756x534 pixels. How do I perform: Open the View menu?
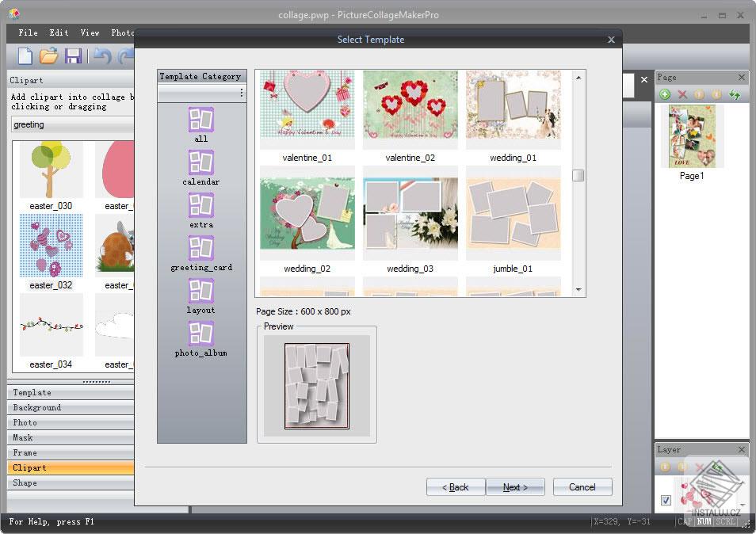[90, 32]
